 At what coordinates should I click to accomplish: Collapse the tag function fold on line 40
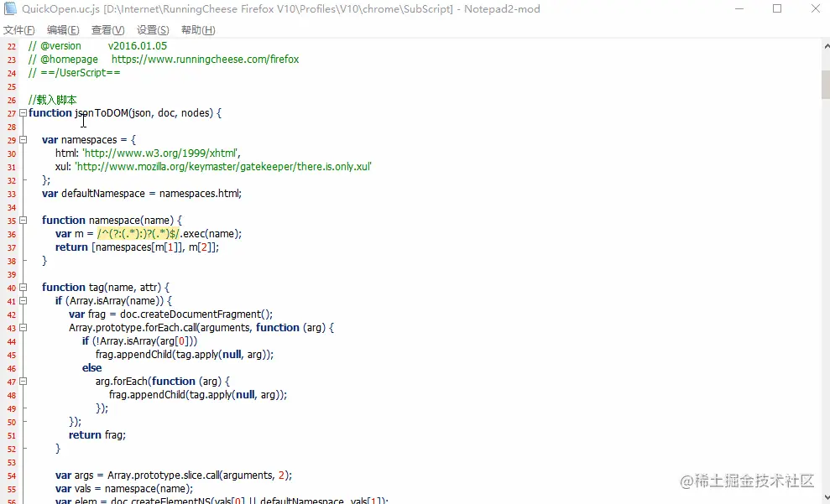coord(23,288)
